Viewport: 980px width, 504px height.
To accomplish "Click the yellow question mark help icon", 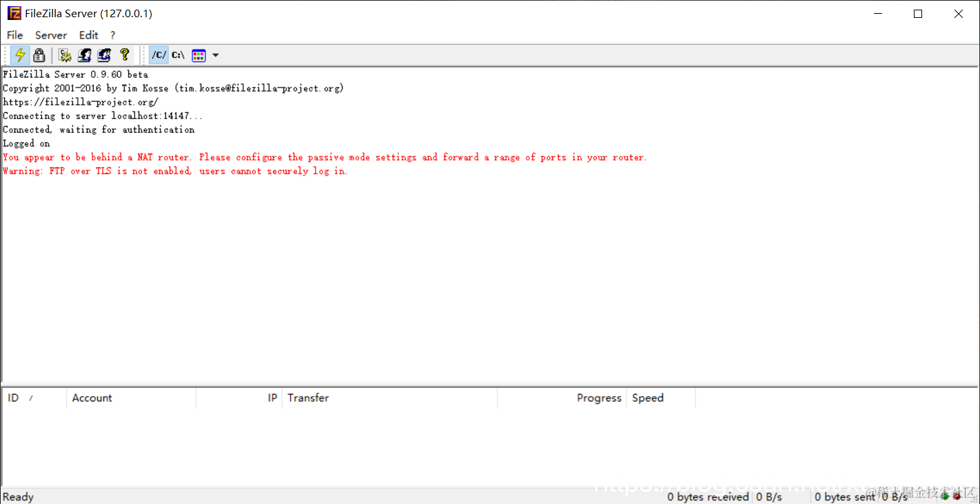I will click(x=124, y=55).
